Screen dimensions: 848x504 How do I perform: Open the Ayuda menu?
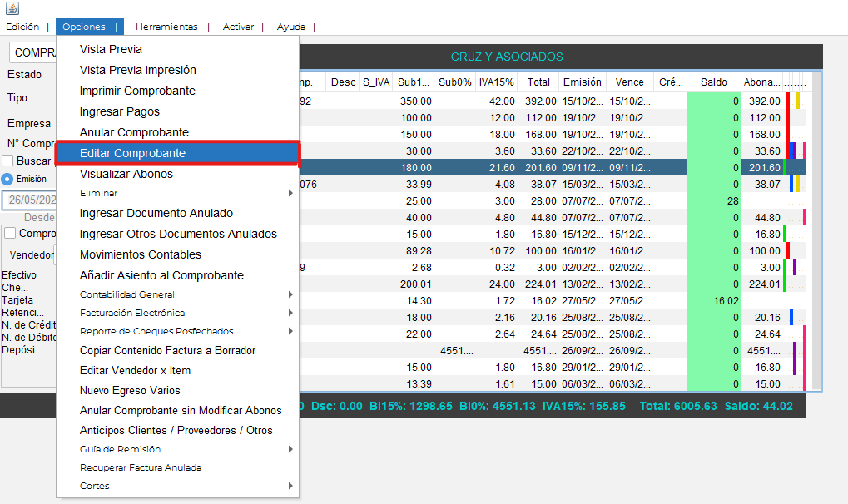pyautogui.click(x=291, y=27)
